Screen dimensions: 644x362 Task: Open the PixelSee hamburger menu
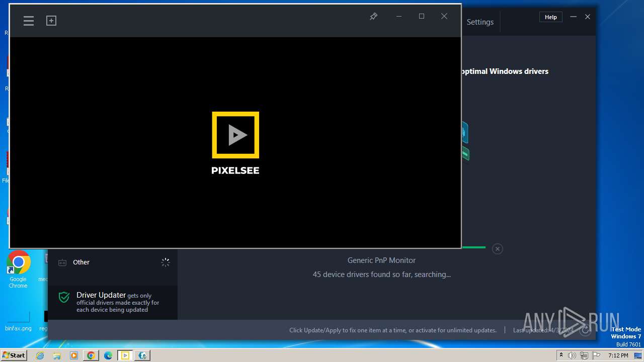click(29, 21)
